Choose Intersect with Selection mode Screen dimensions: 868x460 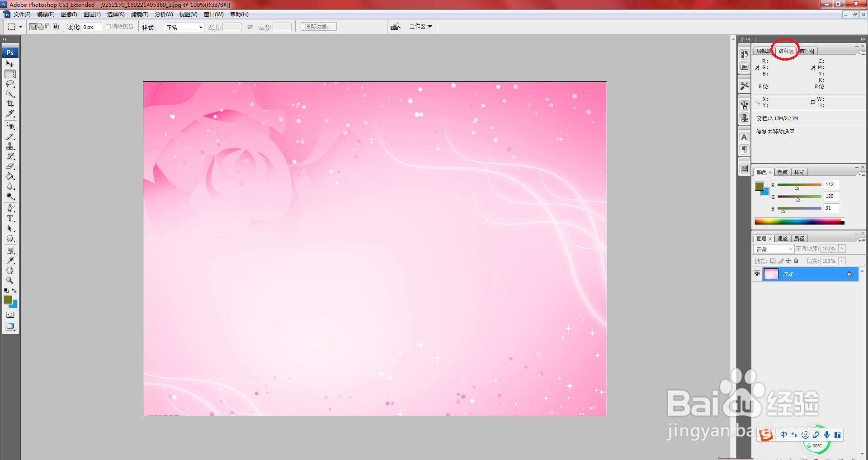coord(56,27)
